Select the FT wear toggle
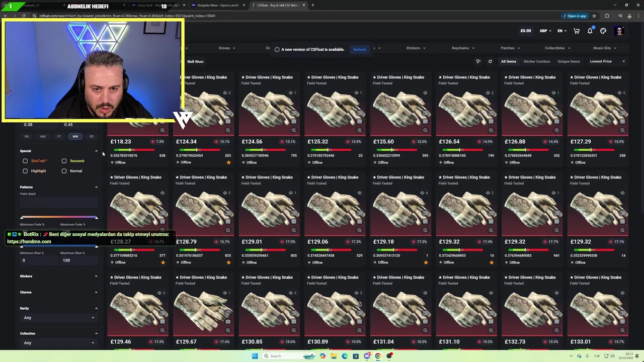 coord(59,136)
